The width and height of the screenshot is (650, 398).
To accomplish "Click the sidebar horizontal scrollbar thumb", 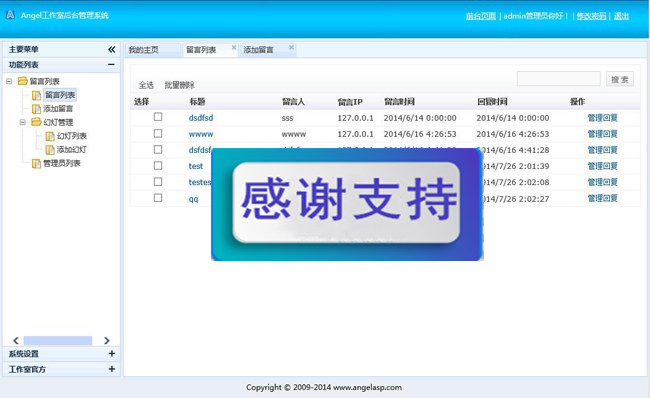I will tap(58, 341).
